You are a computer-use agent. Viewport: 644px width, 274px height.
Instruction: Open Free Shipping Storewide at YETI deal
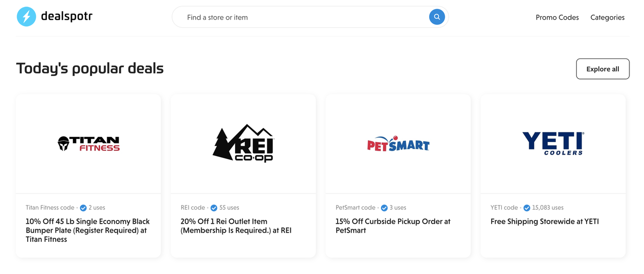coord(544,222)
